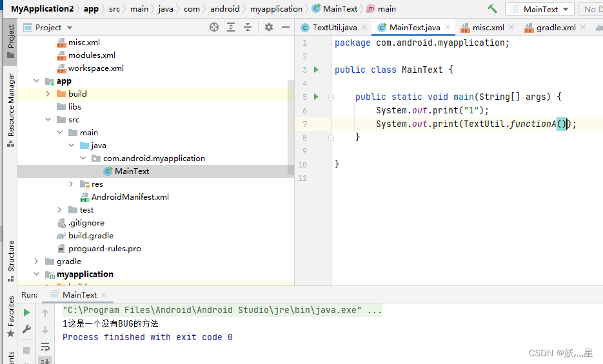Fold the main method at line 5

[x=331, y=97]
